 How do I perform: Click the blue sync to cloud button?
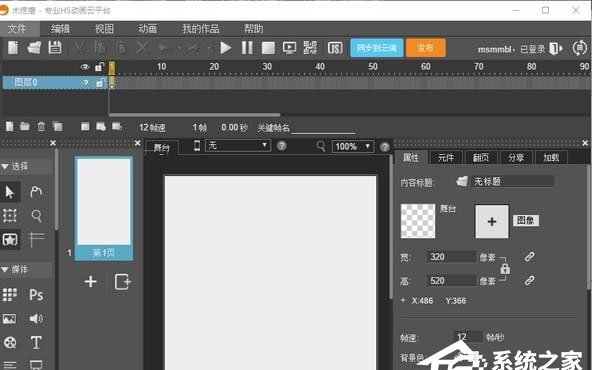coord(377,48)
